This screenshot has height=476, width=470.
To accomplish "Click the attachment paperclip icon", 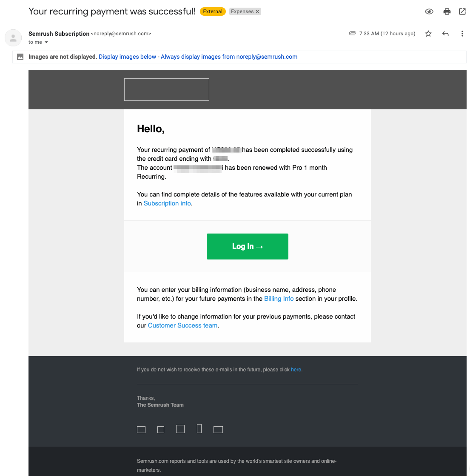I will [352, 34].
